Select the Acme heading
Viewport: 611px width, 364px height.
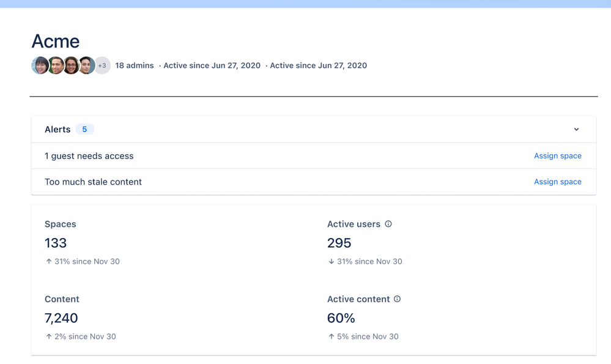coord(55,42)
